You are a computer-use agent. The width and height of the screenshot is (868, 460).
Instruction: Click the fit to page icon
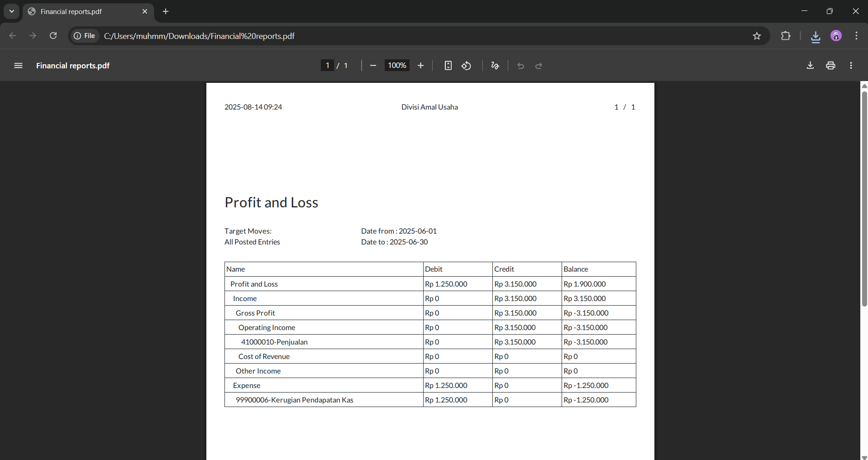(x=448, y=66)
